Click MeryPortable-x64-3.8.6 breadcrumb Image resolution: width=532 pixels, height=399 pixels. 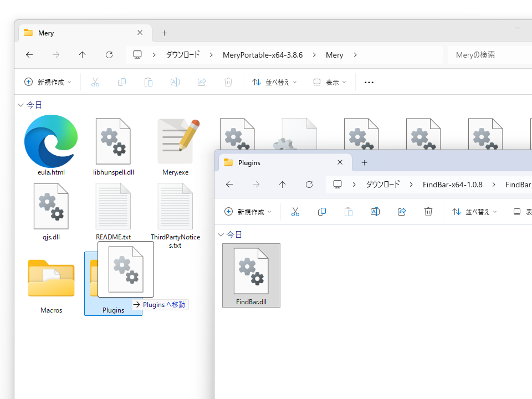263,55
